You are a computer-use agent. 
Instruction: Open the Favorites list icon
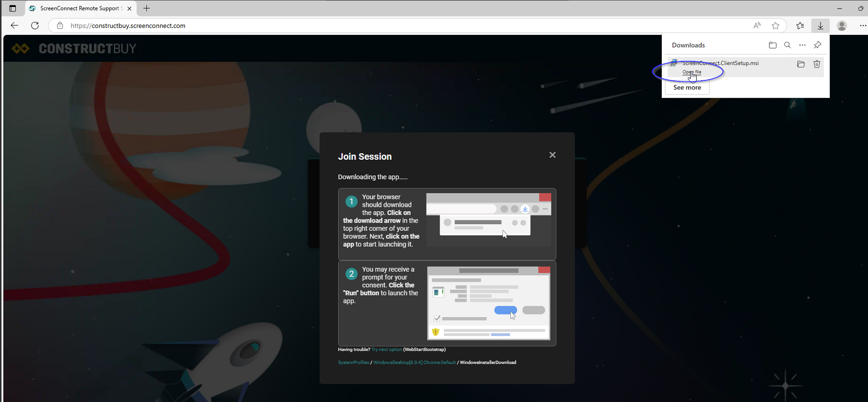pyautogui.click(x=800, y=25)
